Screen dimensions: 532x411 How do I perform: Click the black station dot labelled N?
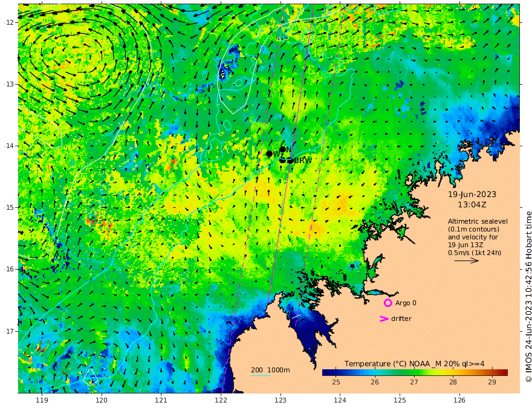[283, 149]
